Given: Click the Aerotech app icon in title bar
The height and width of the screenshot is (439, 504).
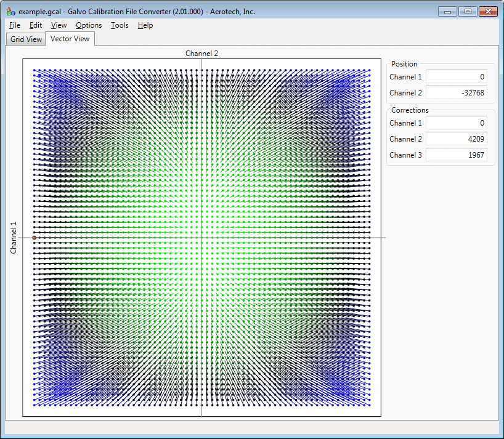Looking at the screenshot, I should pyautogui.click(x=10, y=12).
